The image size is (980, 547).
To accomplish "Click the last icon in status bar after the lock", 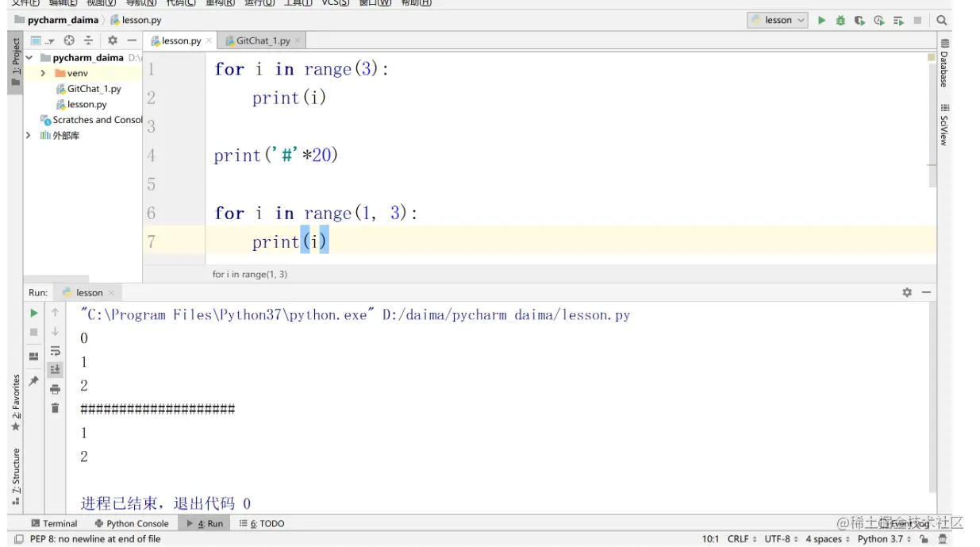I will pos(943,539).
